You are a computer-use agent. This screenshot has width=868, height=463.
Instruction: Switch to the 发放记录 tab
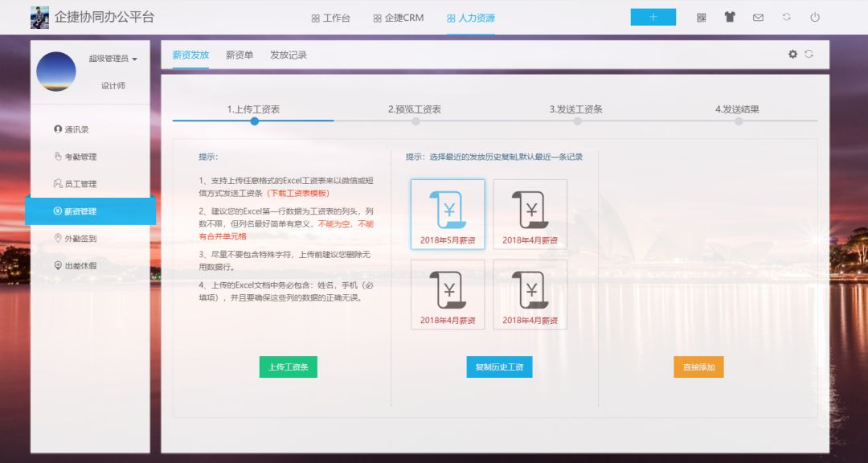coord(289,55)
